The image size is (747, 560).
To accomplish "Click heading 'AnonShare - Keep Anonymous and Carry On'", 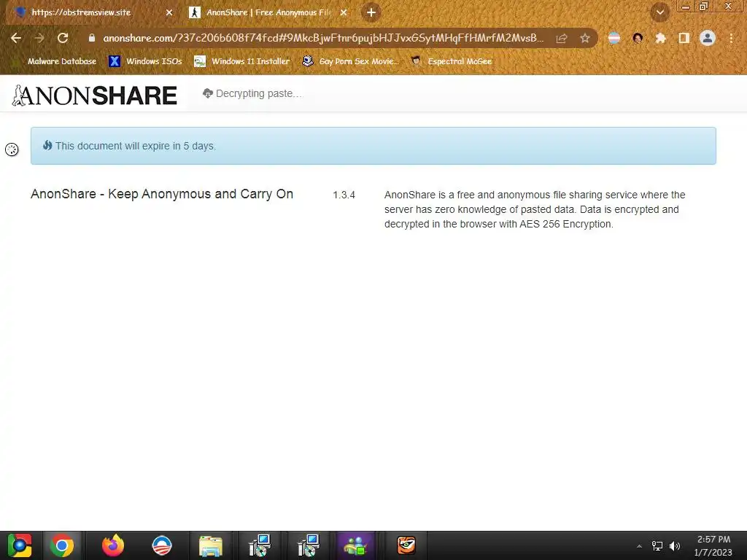I will [x=162, y=194].
